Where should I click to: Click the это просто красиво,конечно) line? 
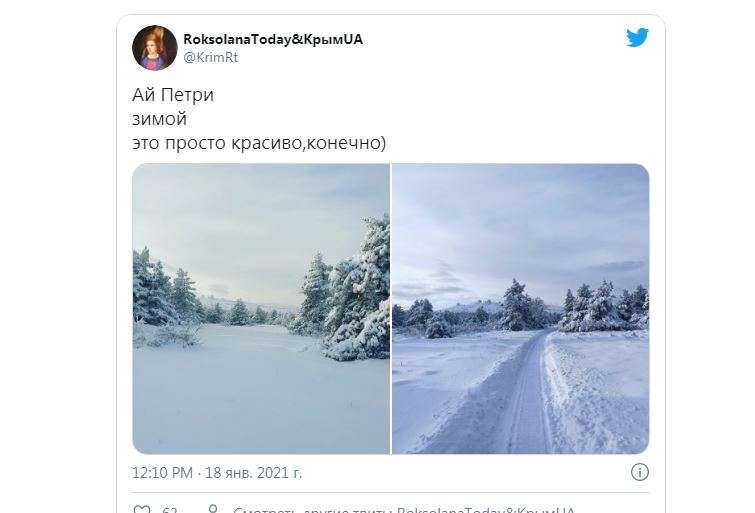click(x=259, y=143)
